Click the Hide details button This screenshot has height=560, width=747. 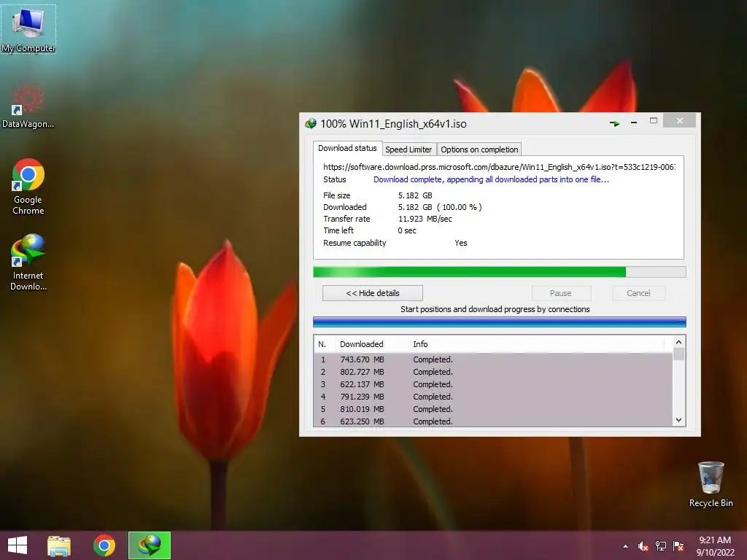click(x=373, y=293)
